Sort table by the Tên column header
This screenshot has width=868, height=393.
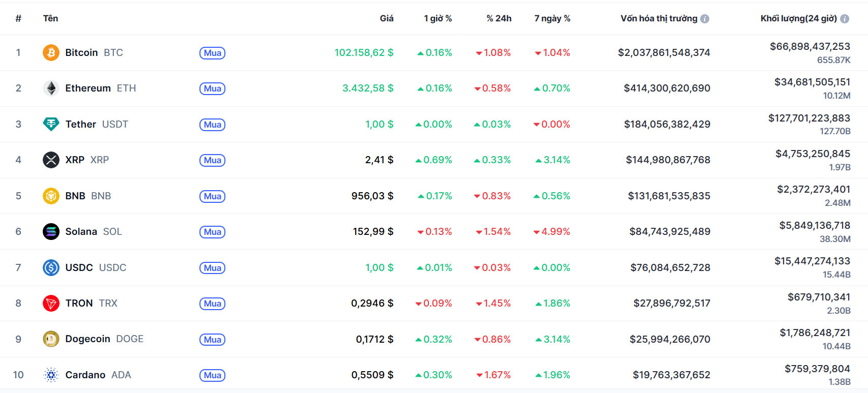(x=50, y=18)
